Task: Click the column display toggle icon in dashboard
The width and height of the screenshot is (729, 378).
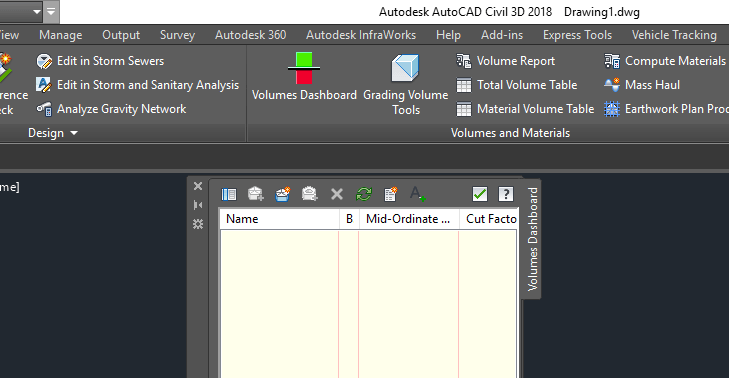Action: (x=229, y=194)
